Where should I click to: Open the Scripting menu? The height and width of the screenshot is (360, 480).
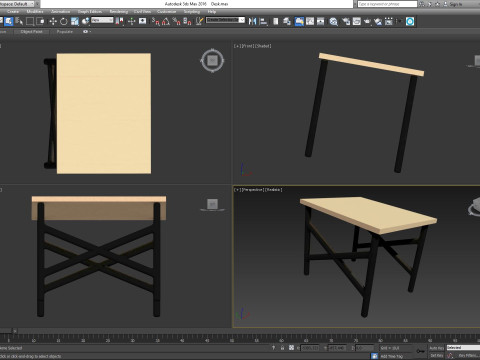192,12
